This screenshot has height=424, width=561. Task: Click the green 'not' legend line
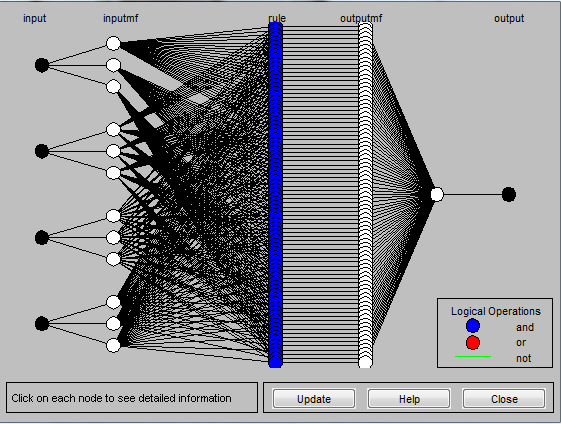click(473, 357)
